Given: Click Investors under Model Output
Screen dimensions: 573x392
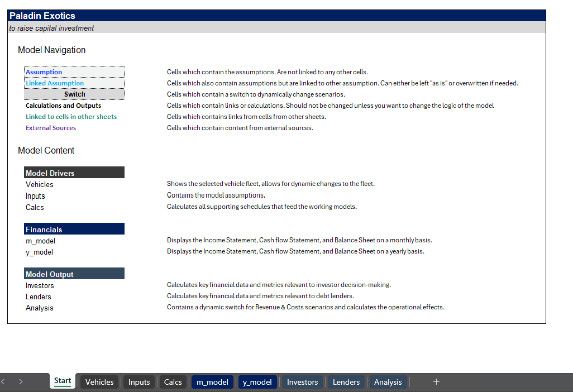Looking at the screenshot, I should click(40, 286).
